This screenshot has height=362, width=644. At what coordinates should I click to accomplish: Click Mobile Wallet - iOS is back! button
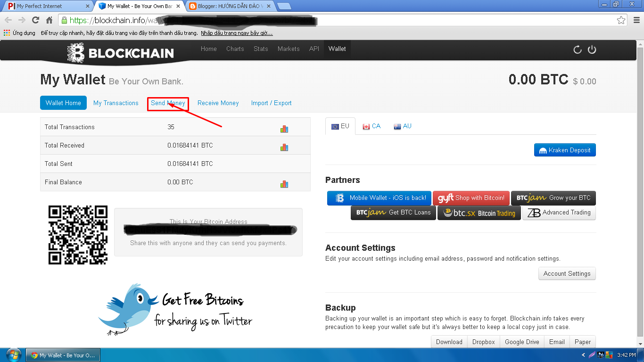tap(379, 198)
